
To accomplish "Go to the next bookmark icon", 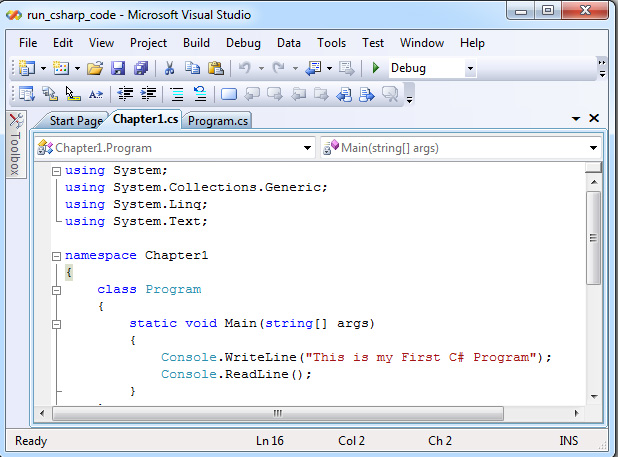I will pyautogui.click(x=275, y=94).
